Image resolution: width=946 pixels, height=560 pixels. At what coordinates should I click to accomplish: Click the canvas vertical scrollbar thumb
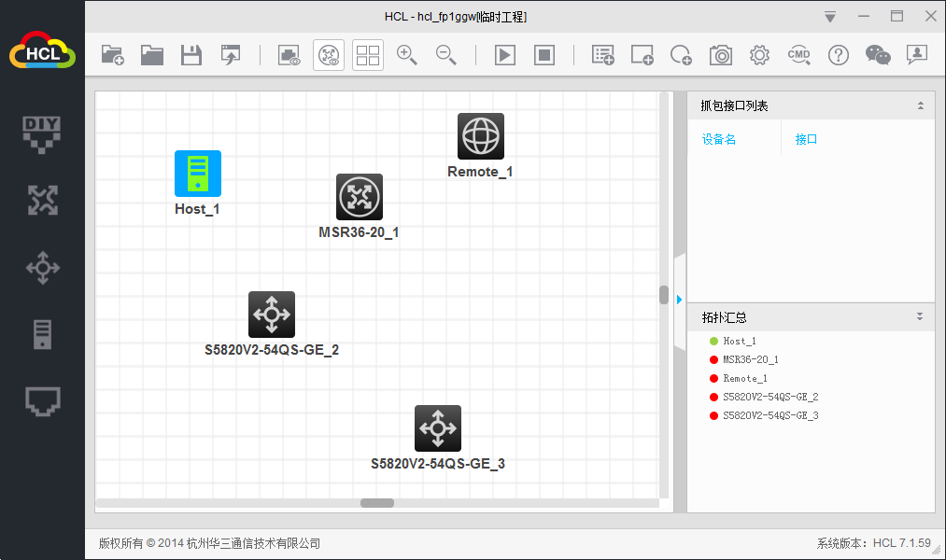pyautogui.click(x=664, y=295)
